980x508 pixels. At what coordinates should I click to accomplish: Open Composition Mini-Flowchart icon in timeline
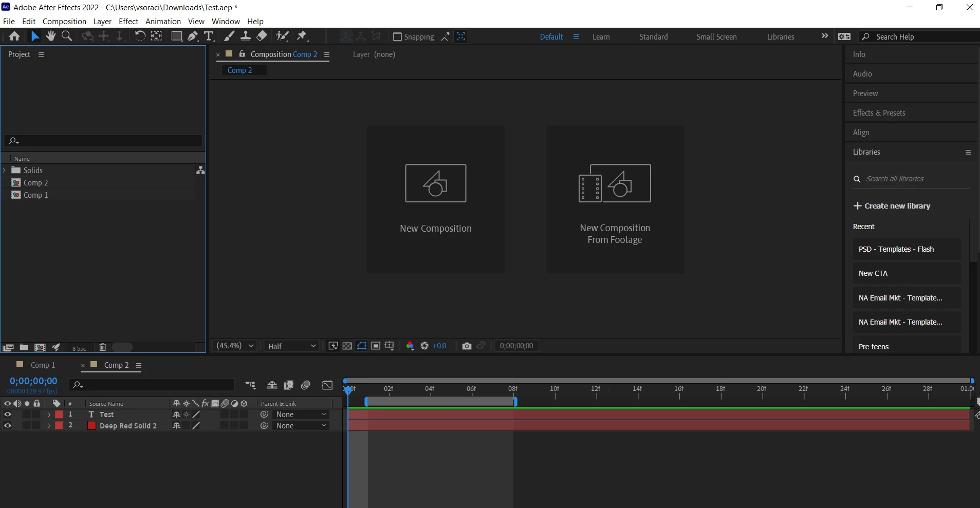pyautogui.click(x=250, y=385)
